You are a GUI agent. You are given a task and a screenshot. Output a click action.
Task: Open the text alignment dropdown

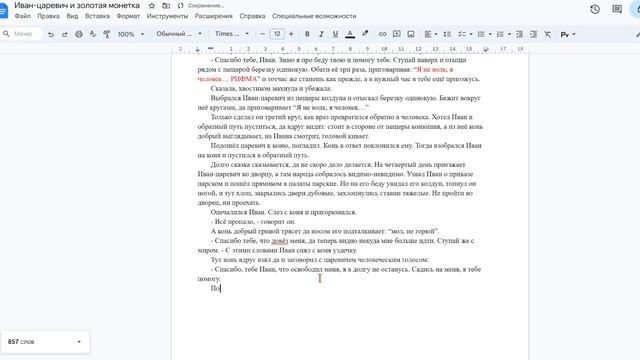click(x=431, y=34)
